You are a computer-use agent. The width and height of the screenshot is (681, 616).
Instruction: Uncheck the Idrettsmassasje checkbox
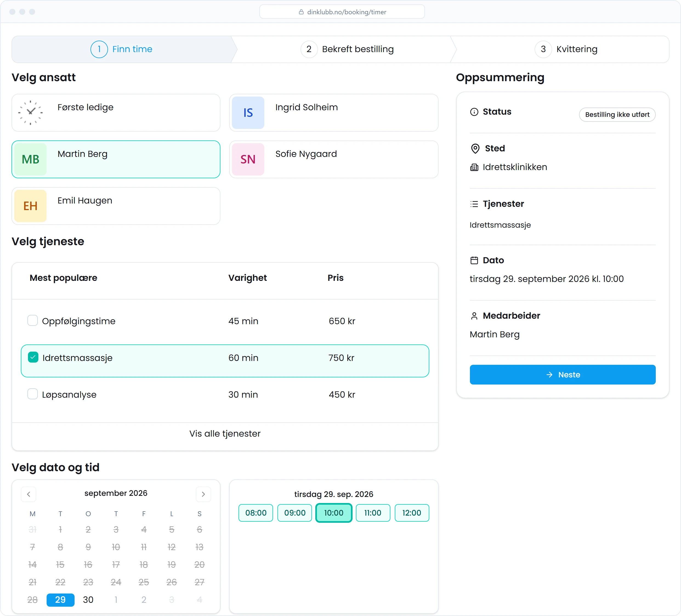pyautogui.click(x=33, y=357)
